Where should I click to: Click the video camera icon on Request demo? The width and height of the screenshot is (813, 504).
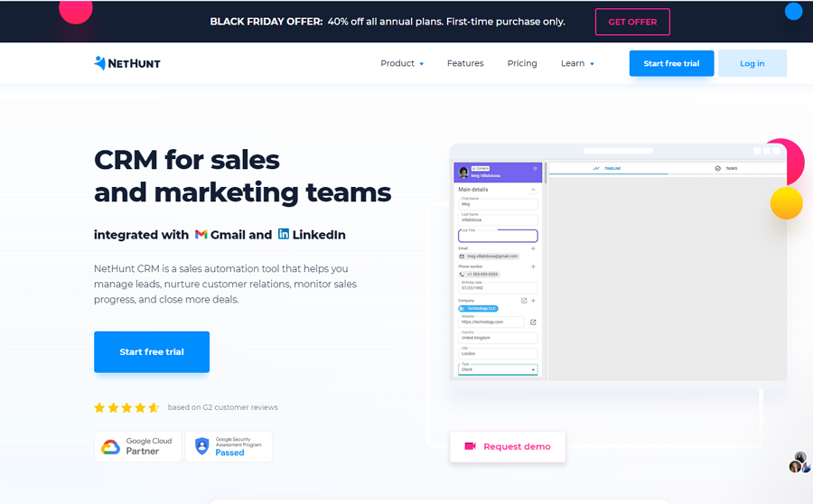pyautogui.click(x=470, y=446)
